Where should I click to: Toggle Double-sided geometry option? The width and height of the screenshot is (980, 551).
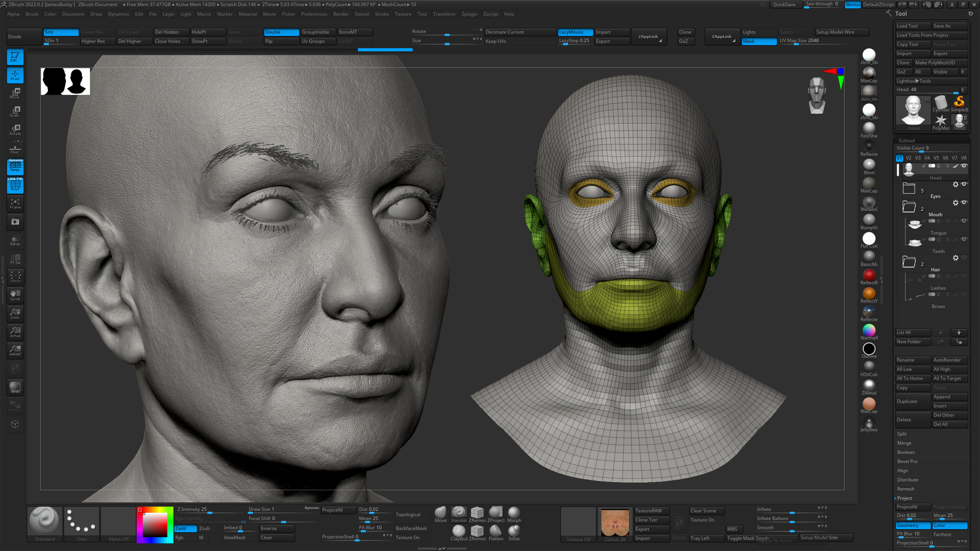coord(280,32)
